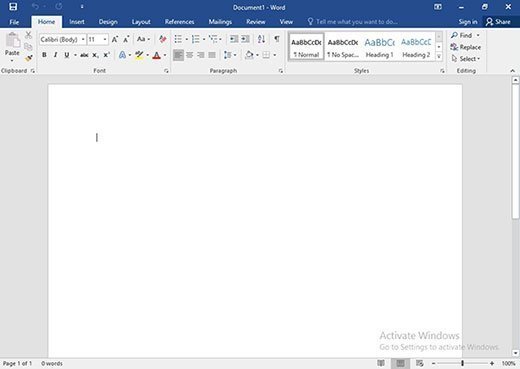Screen dimensions: 520x369
Task: Collapse the ribbon with the chevron
Action: point(512,71)
